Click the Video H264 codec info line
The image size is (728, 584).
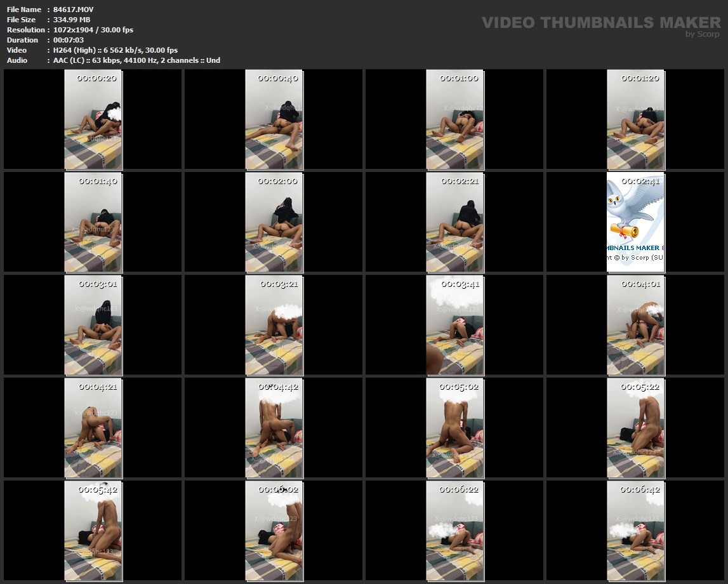pyautogui.click(x=92, y=50)
